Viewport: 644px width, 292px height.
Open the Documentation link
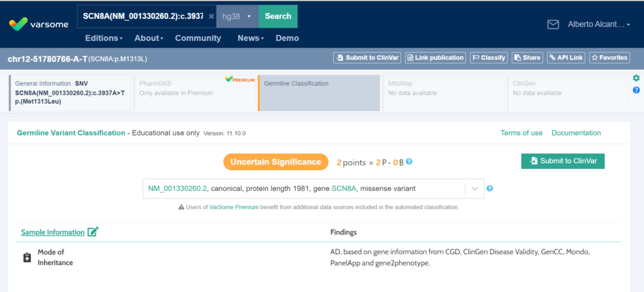575,133
